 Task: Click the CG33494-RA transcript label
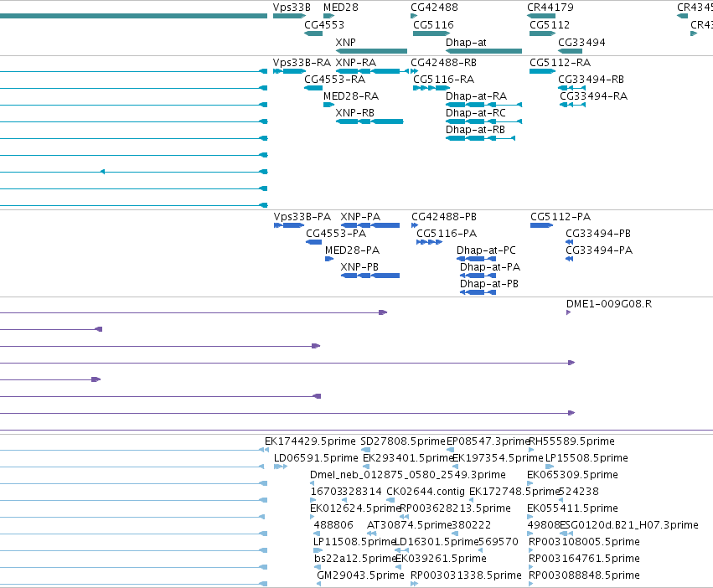(x=593, y=96)
